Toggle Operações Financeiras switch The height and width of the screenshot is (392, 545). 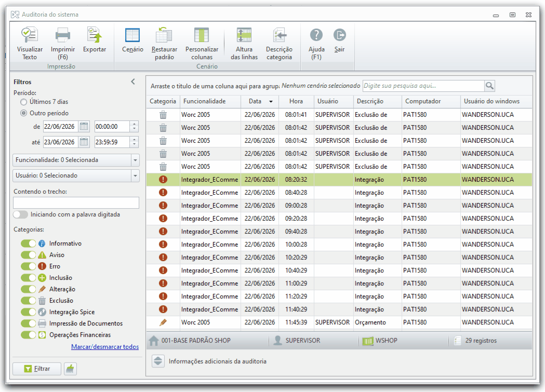[x=28, y=335]
